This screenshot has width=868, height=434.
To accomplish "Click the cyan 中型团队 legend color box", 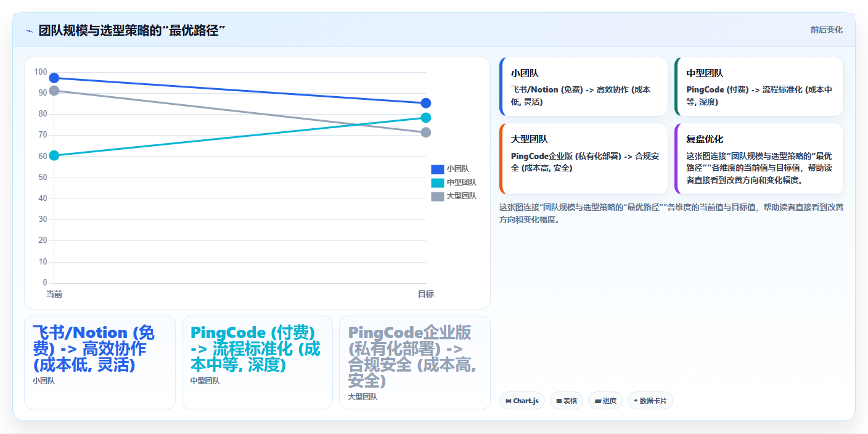I will (438, 182).
